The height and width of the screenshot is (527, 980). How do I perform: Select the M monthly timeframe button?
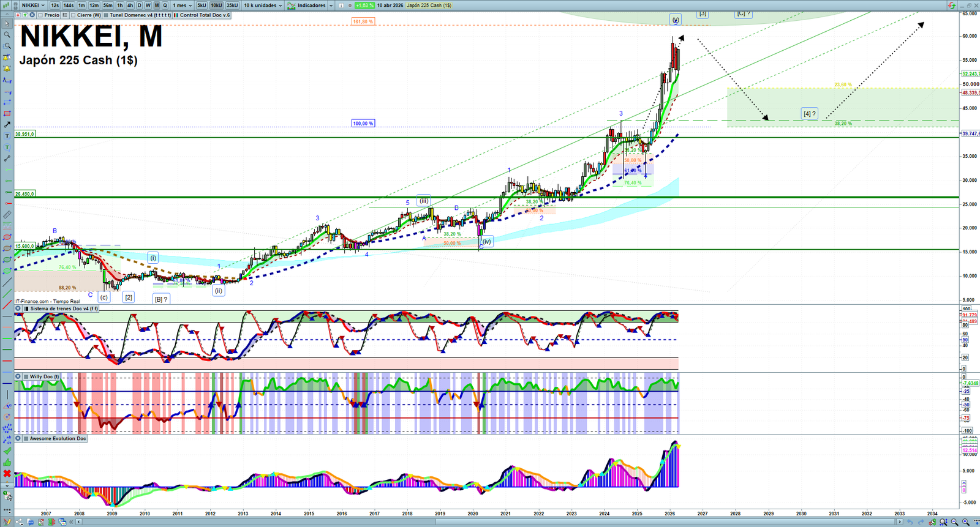click(x=157, y=6)
